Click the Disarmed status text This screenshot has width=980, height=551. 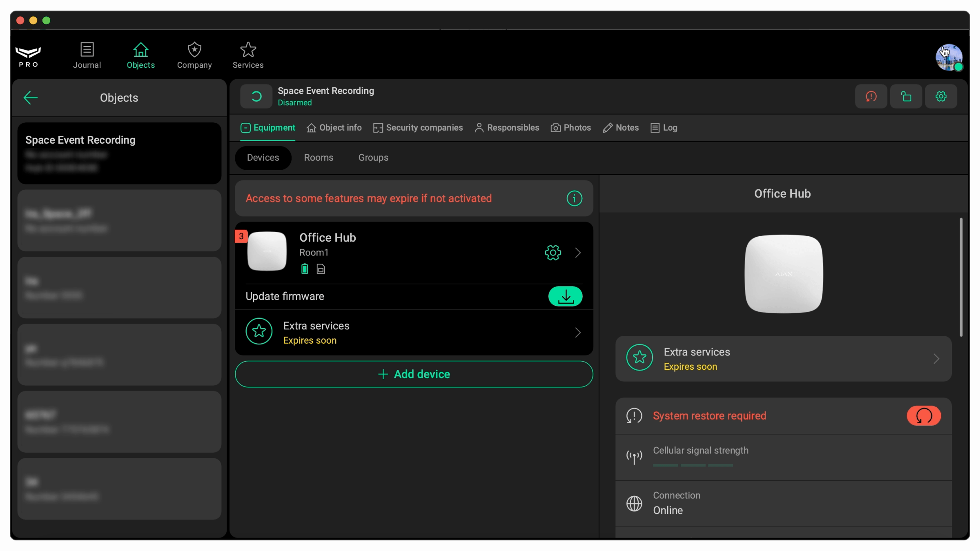pos(294,103)
